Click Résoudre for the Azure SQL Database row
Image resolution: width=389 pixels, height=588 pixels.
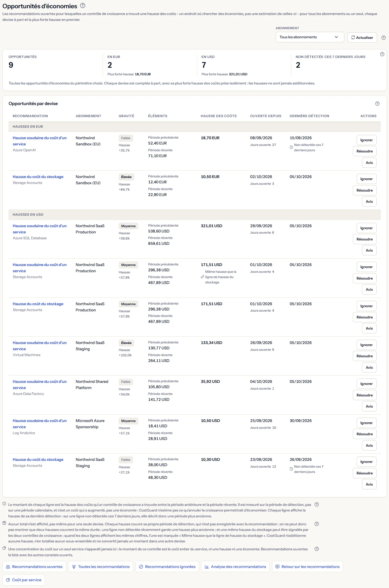(x=365, y=239)
